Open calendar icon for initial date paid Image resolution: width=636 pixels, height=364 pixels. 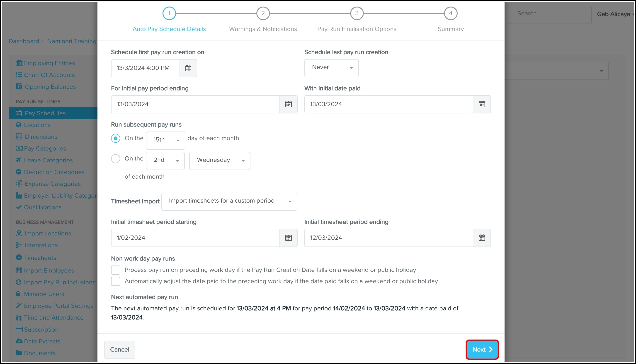pos(482,104)
